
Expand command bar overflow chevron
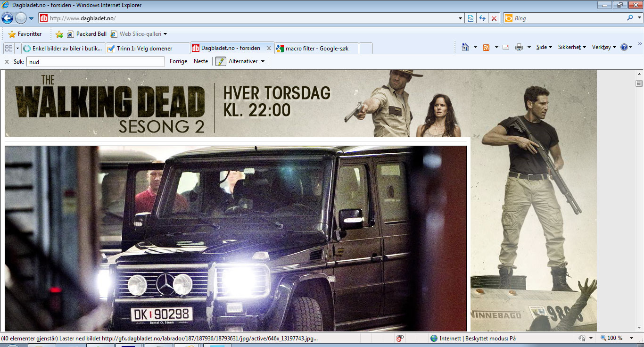click(640, 44)
